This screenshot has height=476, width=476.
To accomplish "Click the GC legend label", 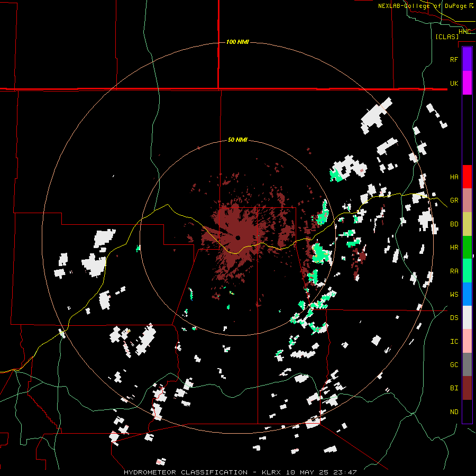I will click(454, 365).
